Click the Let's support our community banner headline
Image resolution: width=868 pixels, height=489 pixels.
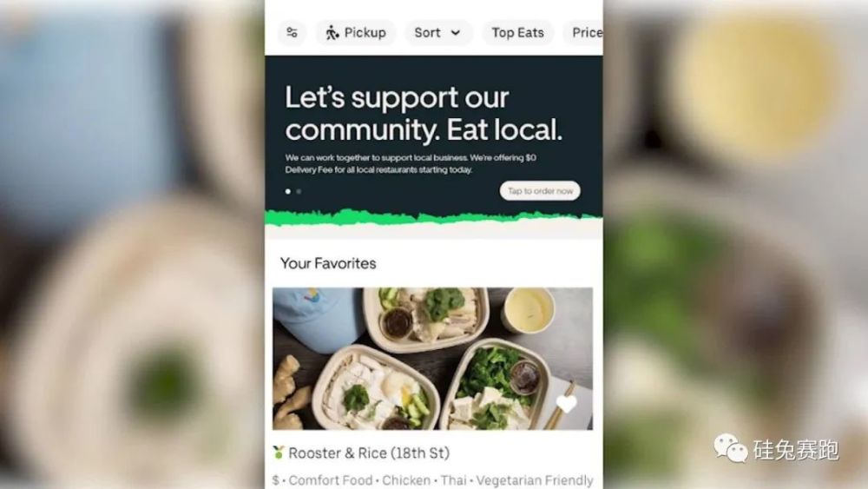(x=424, y=114)
